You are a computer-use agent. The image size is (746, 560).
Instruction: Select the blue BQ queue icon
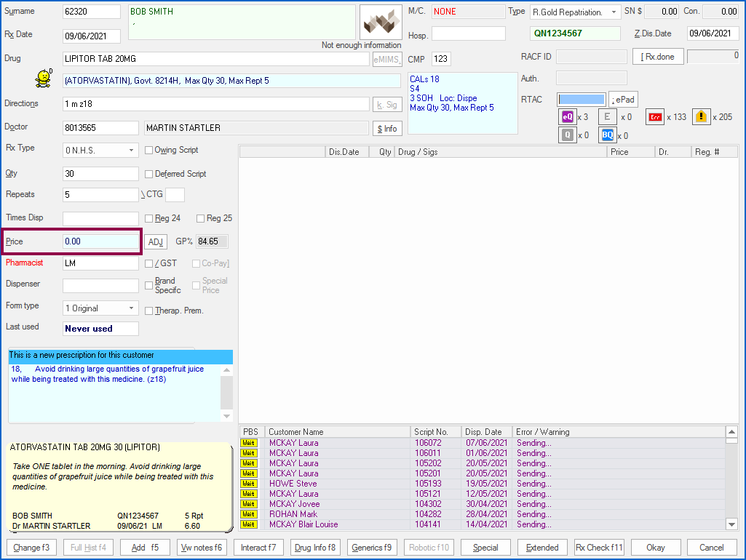click(x=607, y=135)
